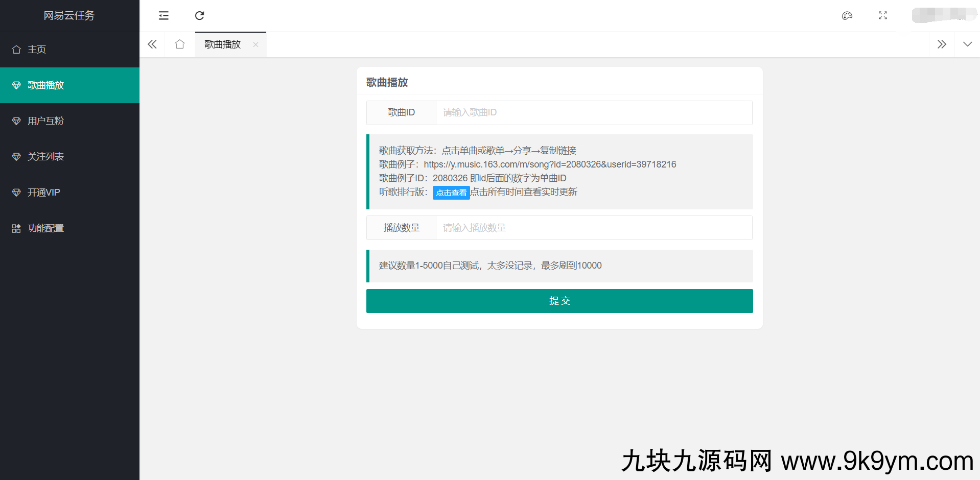Refresh the page using the reload icon
This screenshot has height=480, width=980.
199,16
